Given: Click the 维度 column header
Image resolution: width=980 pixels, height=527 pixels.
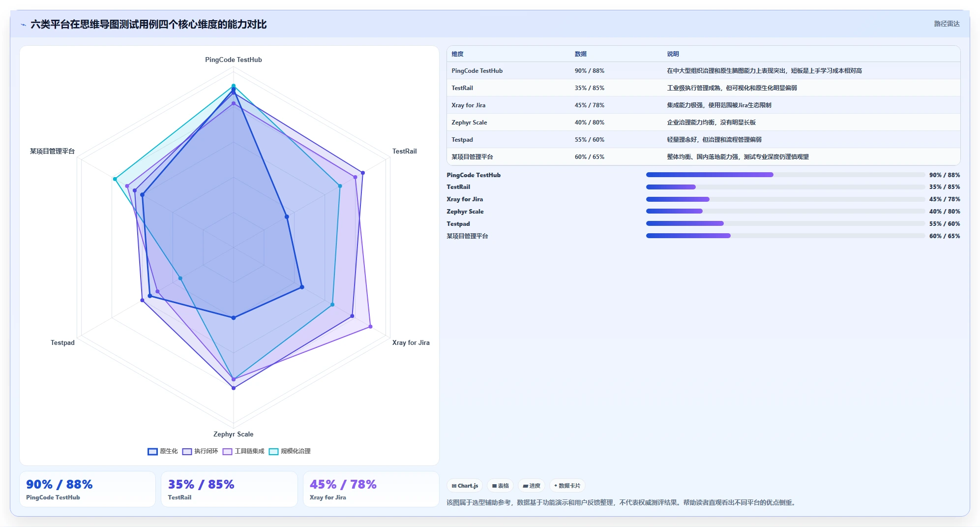Looking at the screenshot, I should 457,54.
